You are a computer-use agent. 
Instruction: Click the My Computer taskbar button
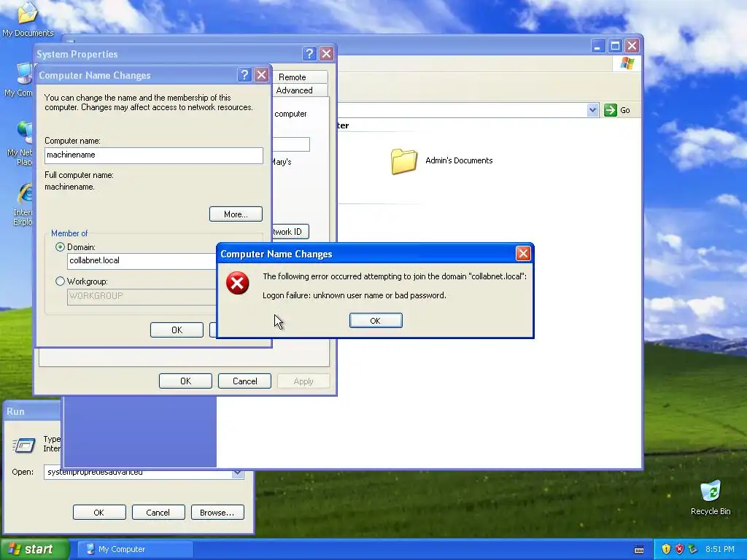click(x=135, y=549)
